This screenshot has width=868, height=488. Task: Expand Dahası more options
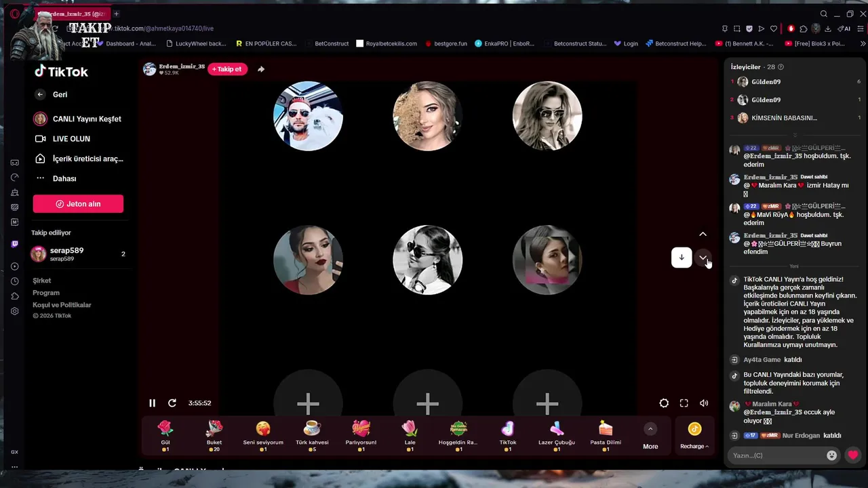pyautogui.click(x=58, y=179)
